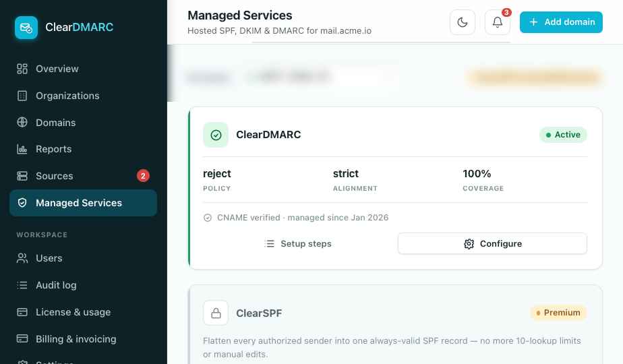
Task: Click the ClearSPF card title
Action: [259, 313]
